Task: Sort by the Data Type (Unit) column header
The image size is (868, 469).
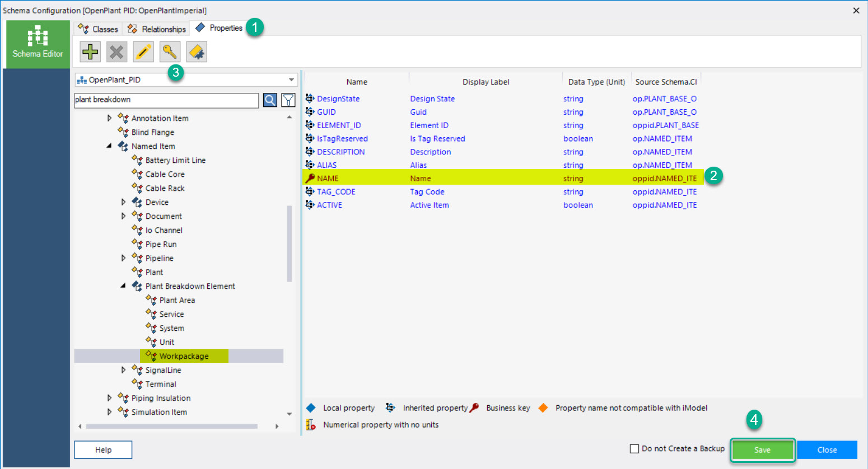Action: [x=596, y=82]
